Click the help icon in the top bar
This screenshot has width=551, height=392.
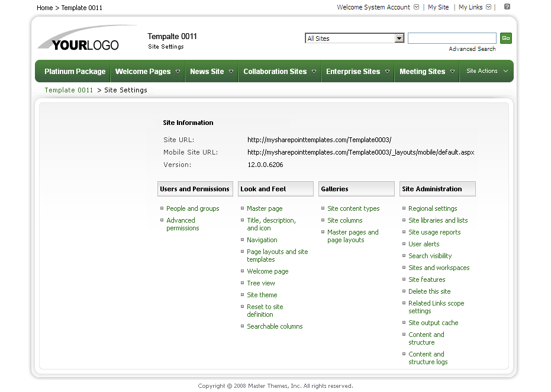coord(506,7)
